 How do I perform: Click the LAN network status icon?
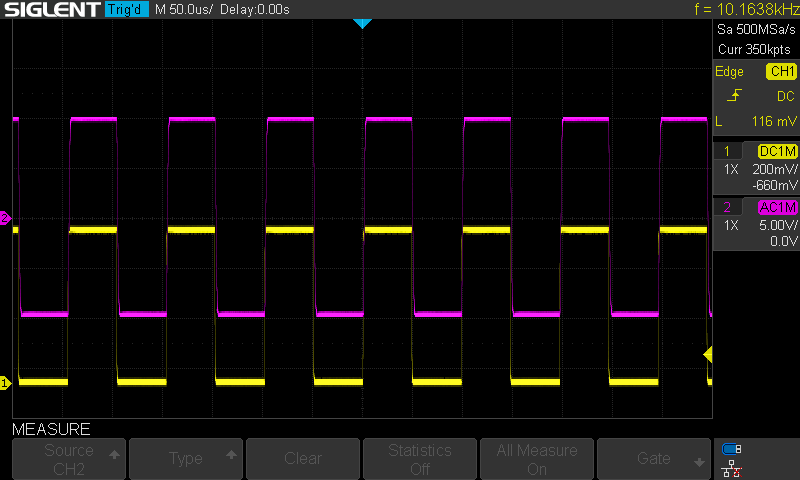coord(732,468)
